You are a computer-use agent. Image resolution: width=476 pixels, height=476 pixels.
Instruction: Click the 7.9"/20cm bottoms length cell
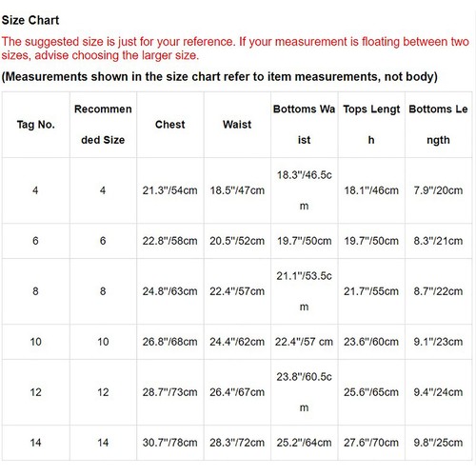click(438, 190)
